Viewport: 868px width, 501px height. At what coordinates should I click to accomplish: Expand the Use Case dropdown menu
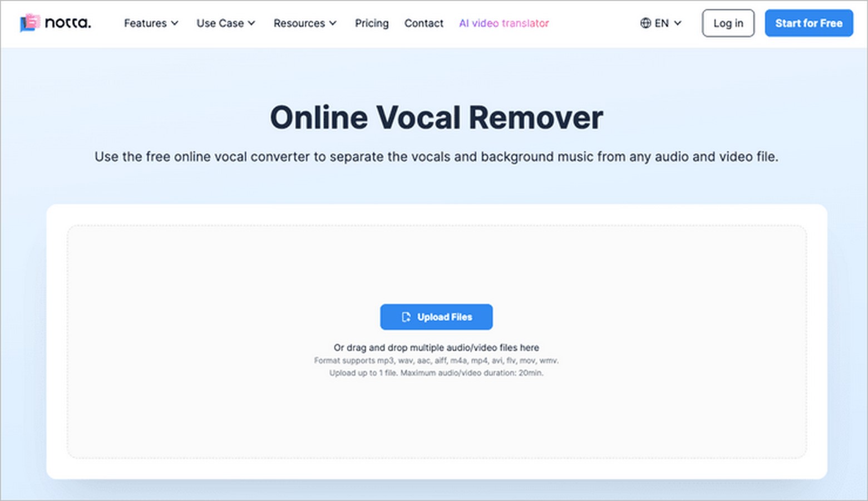(225, 23)
